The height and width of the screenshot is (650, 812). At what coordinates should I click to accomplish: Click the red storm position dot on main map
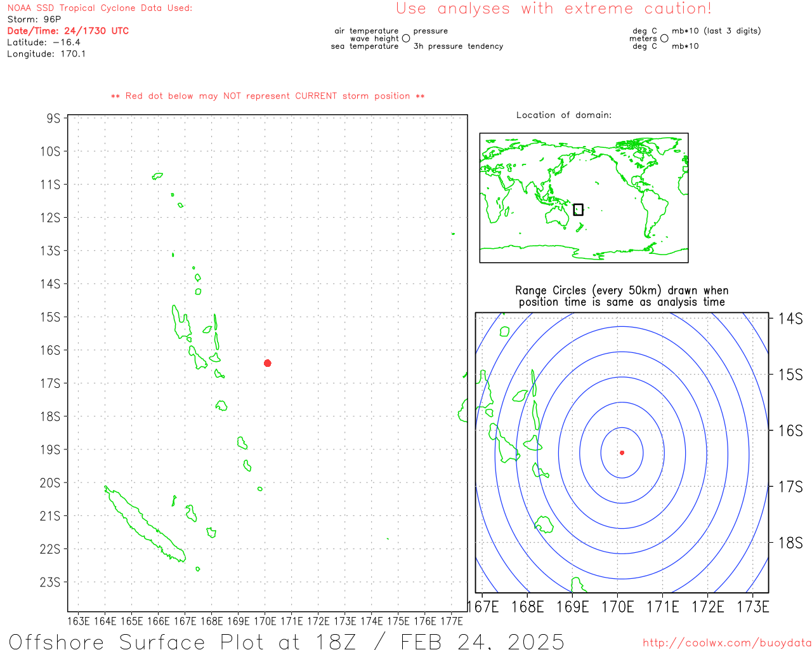click(268, 363)
